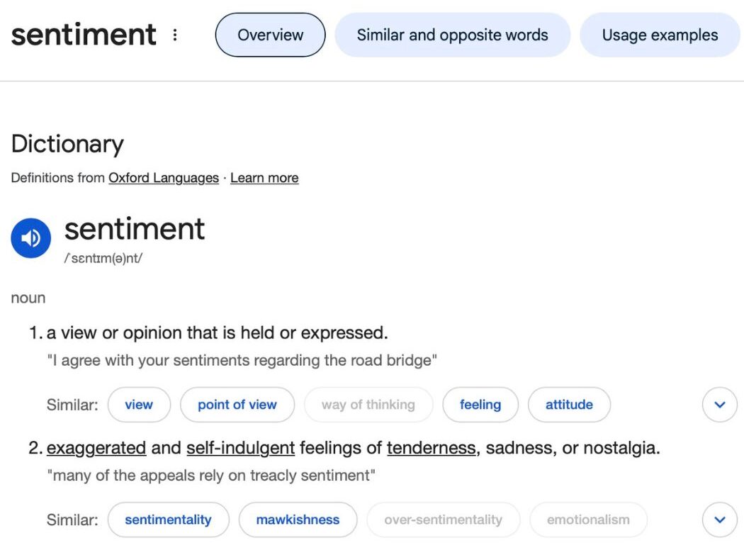Click the 'mawkishness' synonym chip

pyautogui.click(x=298, y=520)
